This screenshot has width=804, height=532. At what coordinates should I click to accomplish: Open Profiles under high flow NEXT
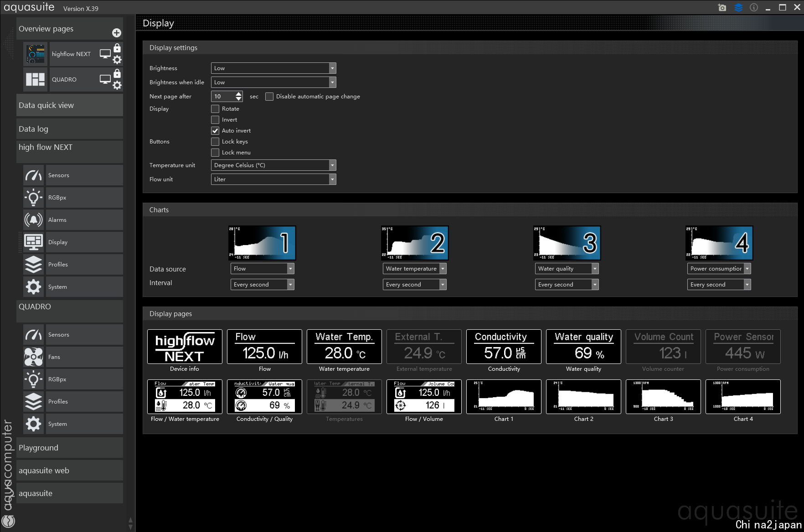[73, 265]
